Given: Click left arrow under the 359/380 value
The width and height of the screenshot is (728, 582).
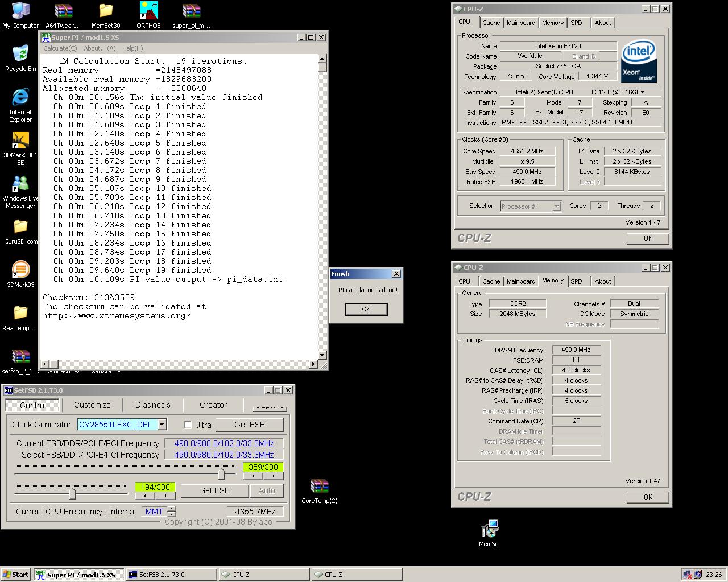Looking at the screenshot, I should (x=253, y=476).
